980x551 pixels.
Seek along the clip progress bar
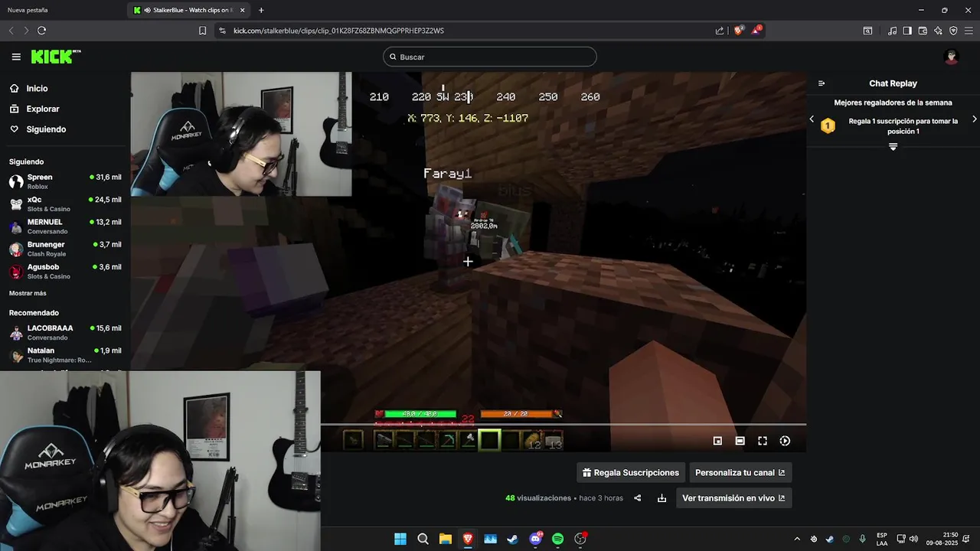563,424
